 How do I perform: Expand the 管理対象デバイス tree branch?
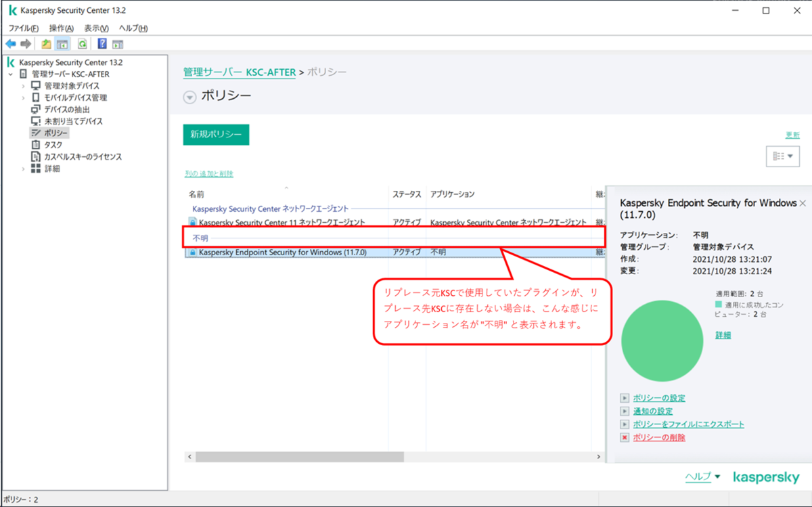click(x=24, y=86)
